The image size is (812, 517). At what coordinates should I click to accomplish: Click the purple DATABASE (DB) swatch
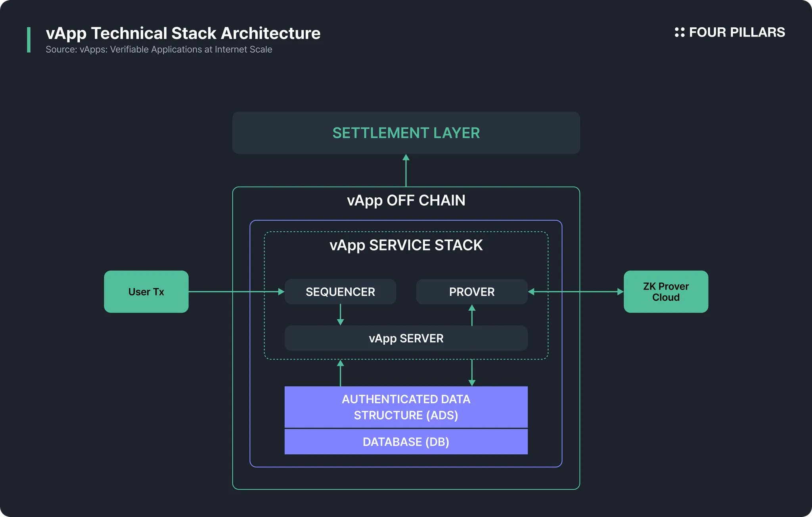point(406,442)
